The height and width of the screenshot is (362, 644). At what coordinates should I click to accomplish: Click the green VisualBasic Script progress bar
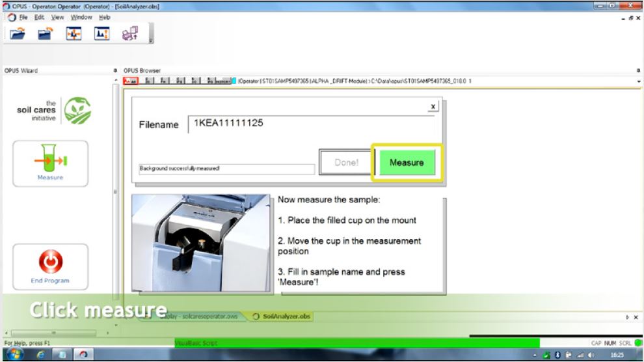tap(357, 342)
